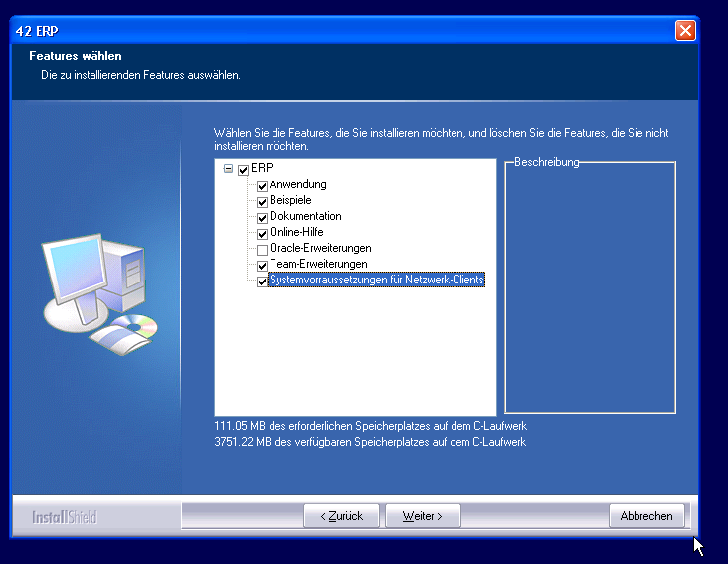Screen dimensions: 728x564
Task: Select Systemvoraussetzungen für Netzwerk-Clients label
Action: tap(377, 280)
